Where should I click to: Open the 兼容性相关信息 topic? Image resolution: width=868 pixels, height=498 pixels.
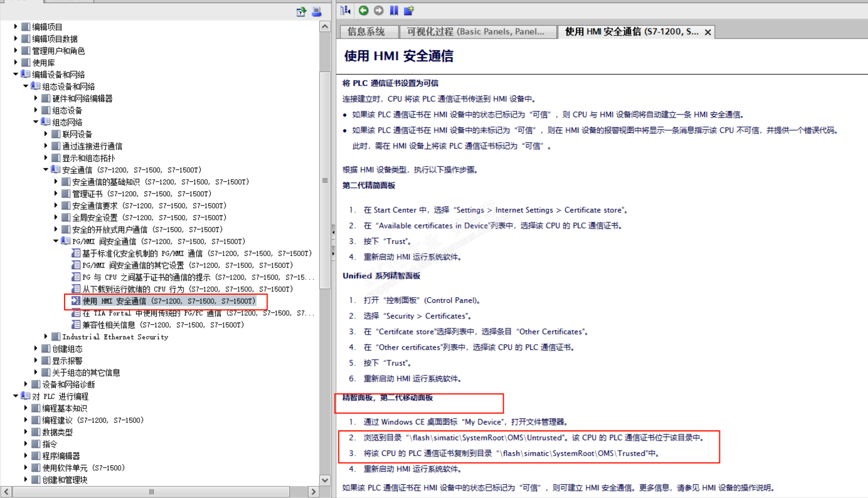tap(163, 325)
